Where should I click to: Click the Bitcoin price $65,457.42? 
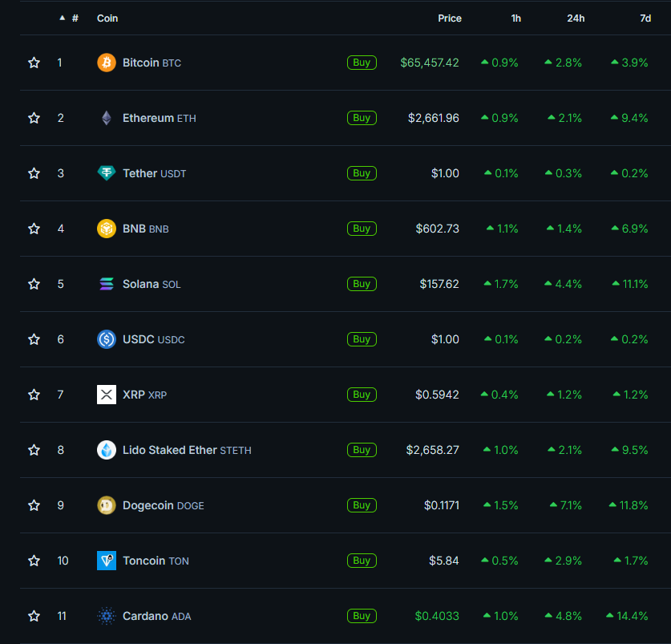coord(430,63)
